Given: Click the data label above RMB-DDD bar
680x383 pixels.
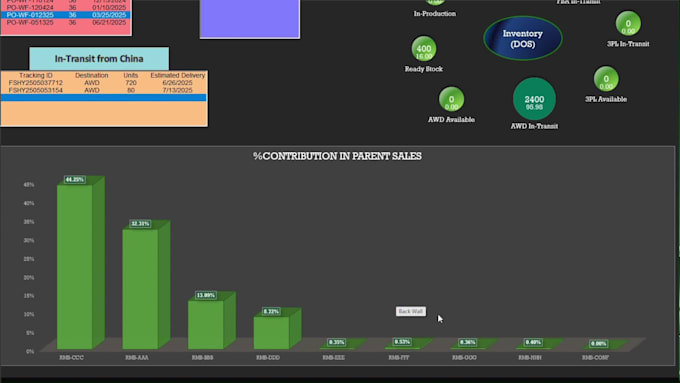Looking at the screenshot, I should tap(271, 311).
